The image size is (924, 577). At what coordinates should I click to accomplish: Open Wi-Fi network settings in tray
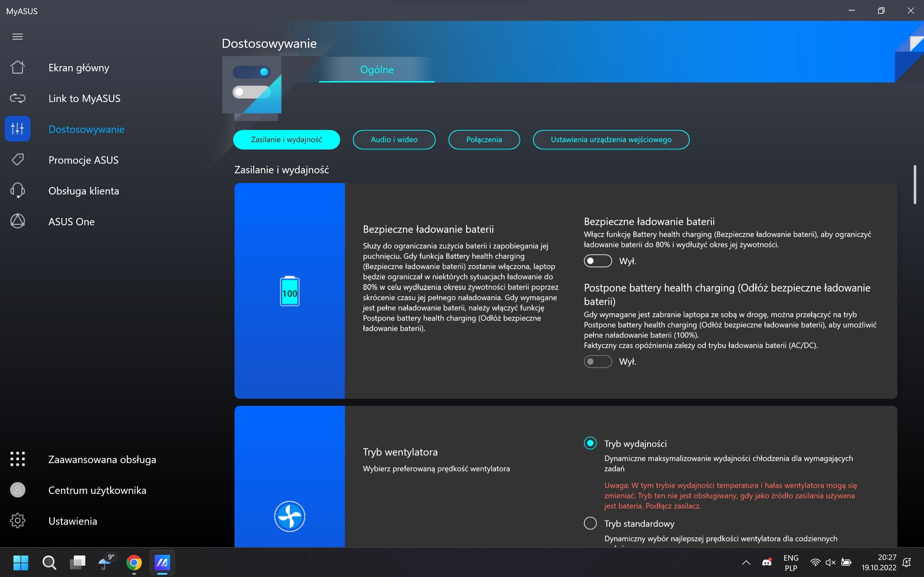[815, 563]
